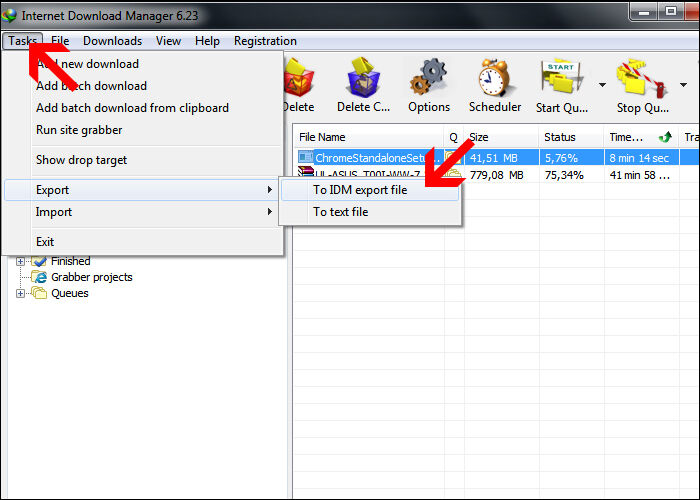Open the Import submenu item
Screen dimensions: 700x500
point(143,212)
